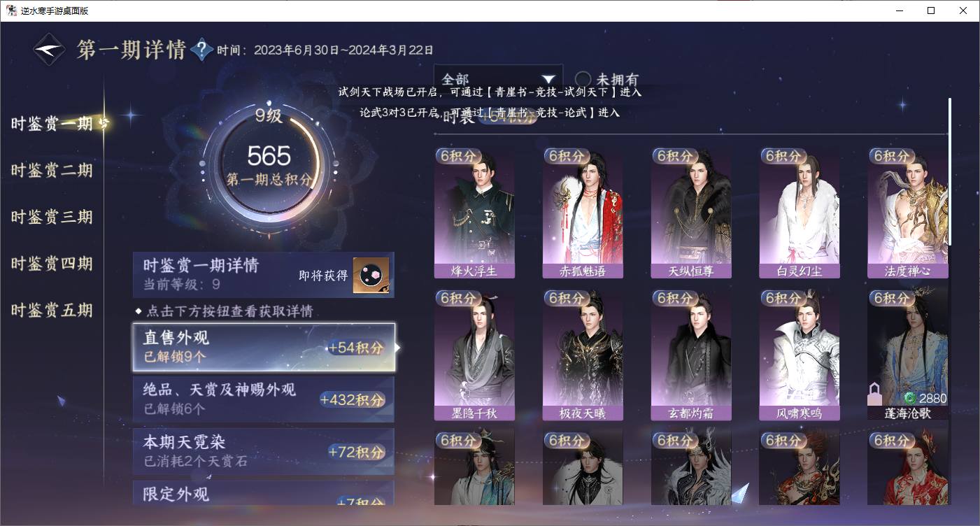Select the 赤狐魅语 outfit thumbnail

[x=583, y=213]
